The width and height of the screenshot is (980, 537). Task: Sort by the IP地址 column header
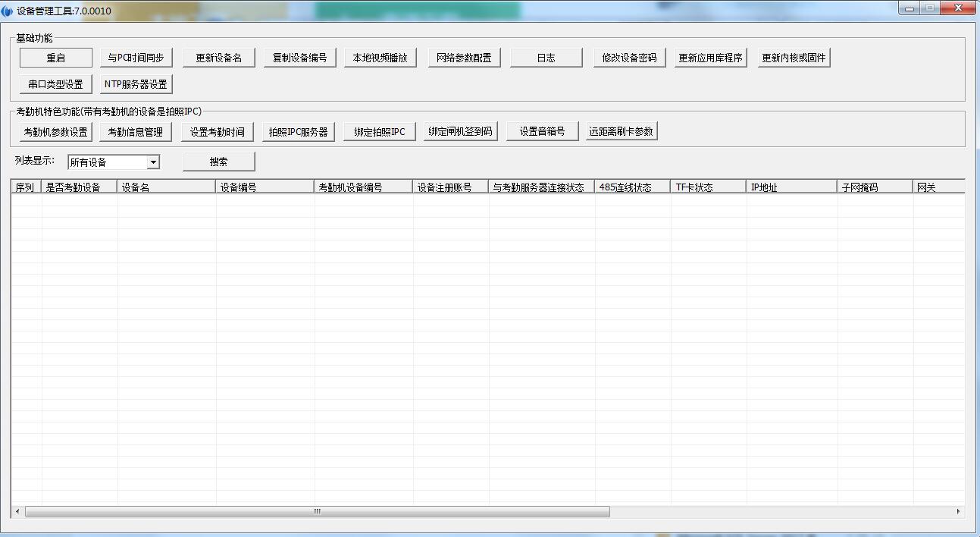click(791, 187)
